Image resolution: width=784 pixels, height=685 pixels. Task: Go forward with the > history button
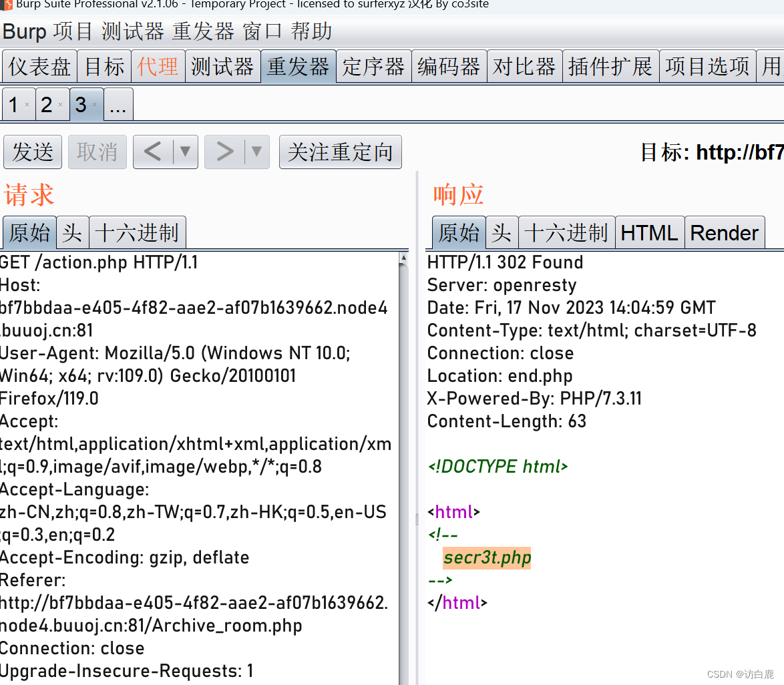[224, 152]
